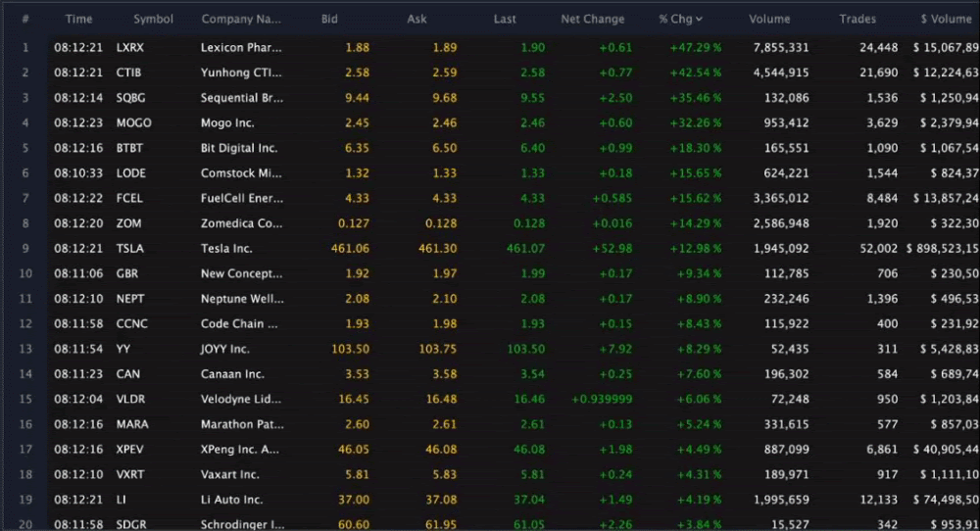Click volume value 7,855,331
The height and width of the screenshot is (531, 980).
click(781, 47)
